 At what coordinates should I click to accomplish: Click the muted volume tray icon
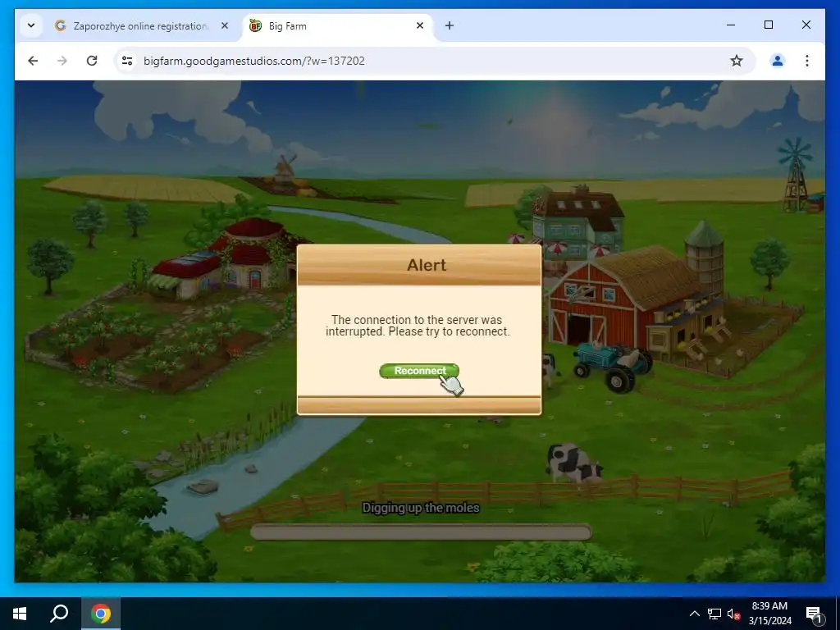click(x=733, y=614)
